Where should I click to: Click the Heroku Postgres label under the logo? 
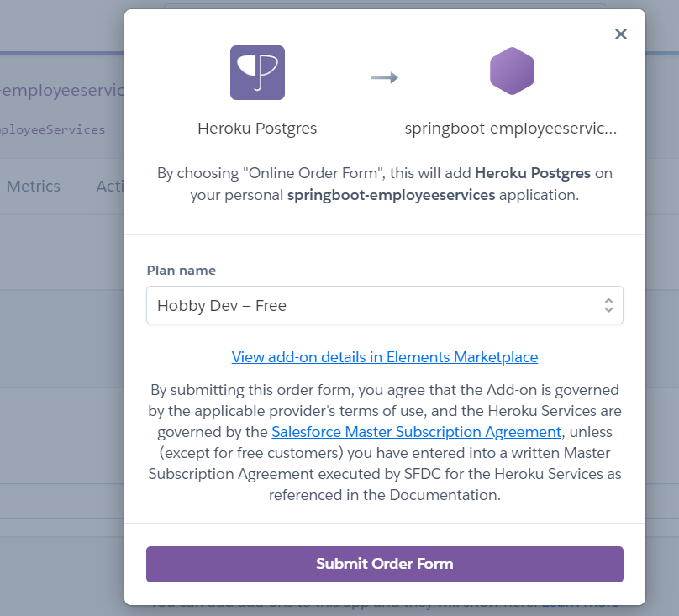click(257, 129)
